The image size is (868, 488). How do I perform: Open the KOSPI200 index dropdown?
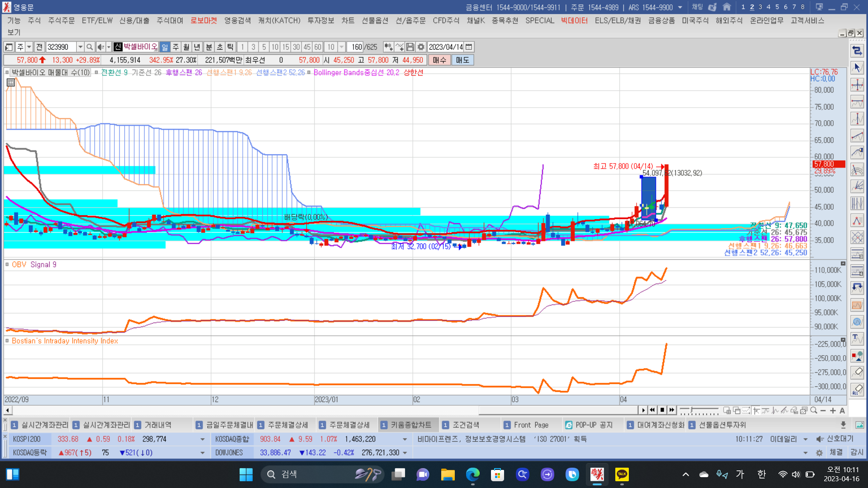pyautogui.click(x=202, y=439)
